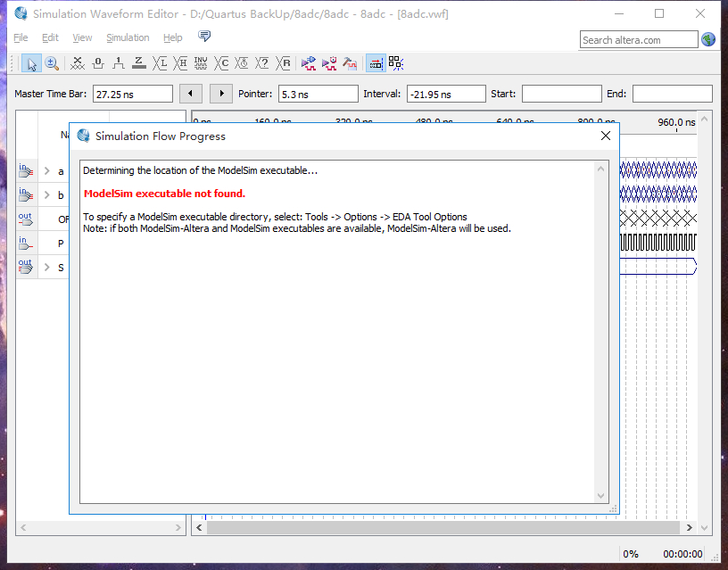Apply High Impedance (Z) value

click(139, 63)
